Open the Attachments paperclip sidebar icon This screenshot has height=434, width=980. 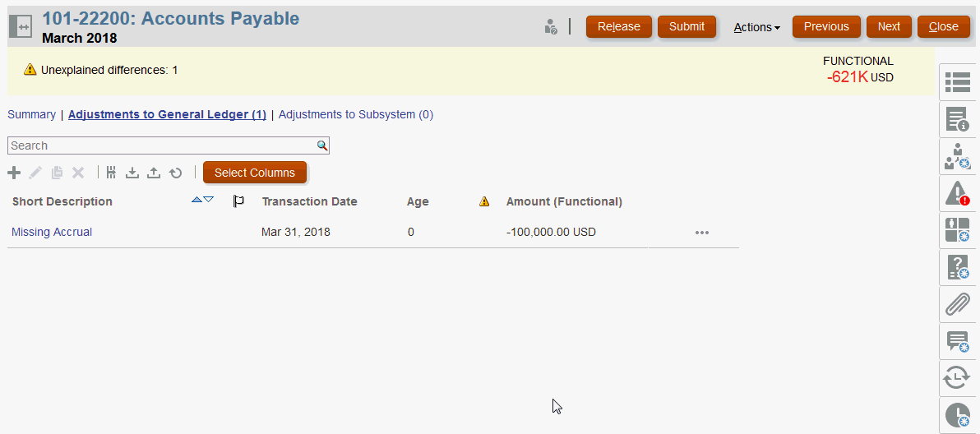[957, 304]
